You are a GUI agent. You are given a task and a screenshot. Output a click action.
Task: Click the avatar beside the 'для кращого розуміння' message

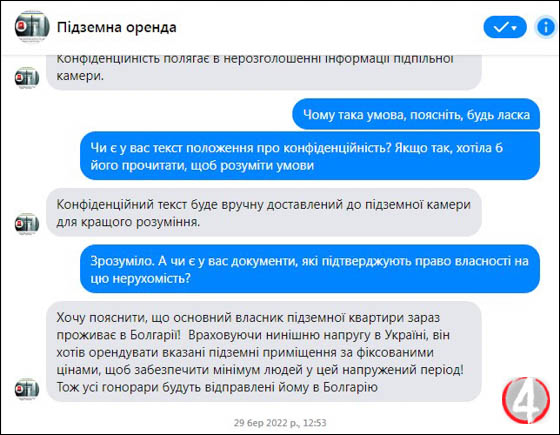(x=27, y=224)
